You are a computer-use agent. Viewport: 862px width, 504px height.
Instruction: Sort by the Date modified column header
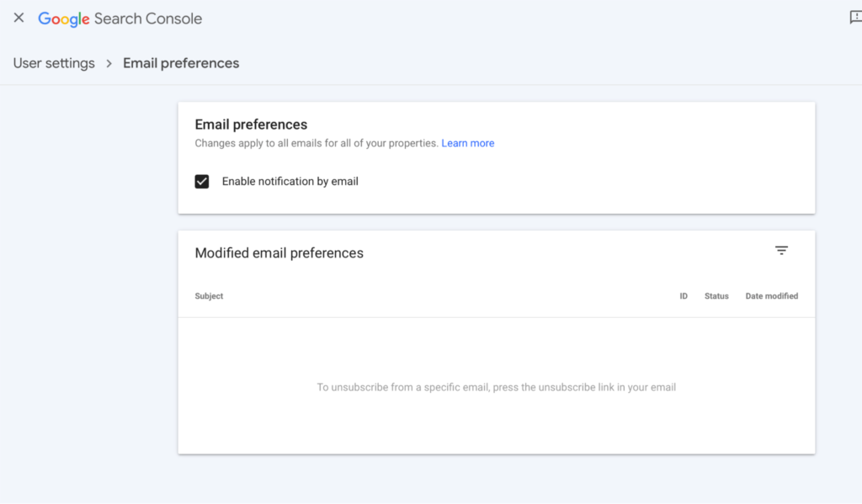pos(771,296)
